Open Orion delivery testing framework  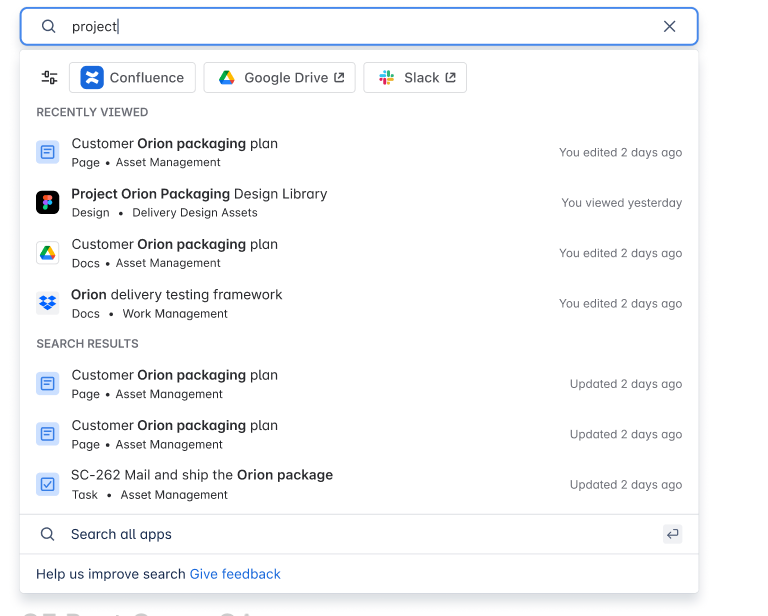coord(359,304)
